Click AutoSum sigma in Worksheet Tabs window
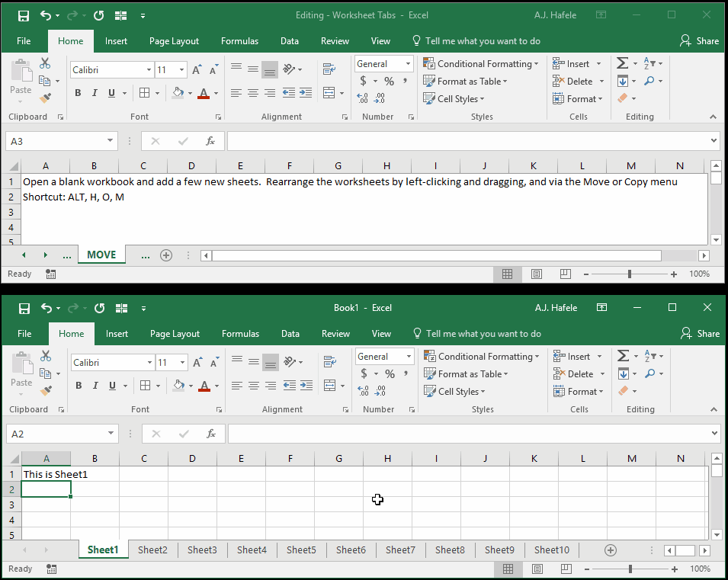Image resolution: width=728 pixels, height=580 pixels. coord(622,63)
